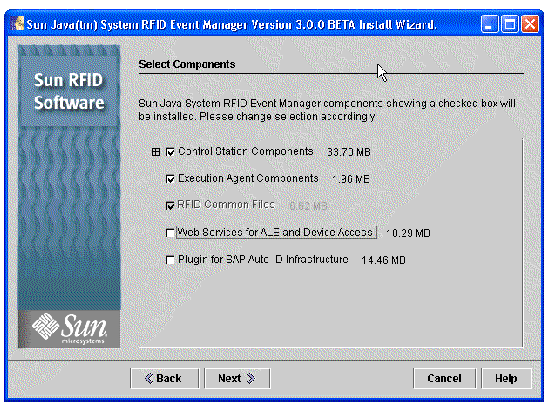Expand the Control Station Components tree node
Viewport: 549px width, 402px height.
[x=156, y=152]
